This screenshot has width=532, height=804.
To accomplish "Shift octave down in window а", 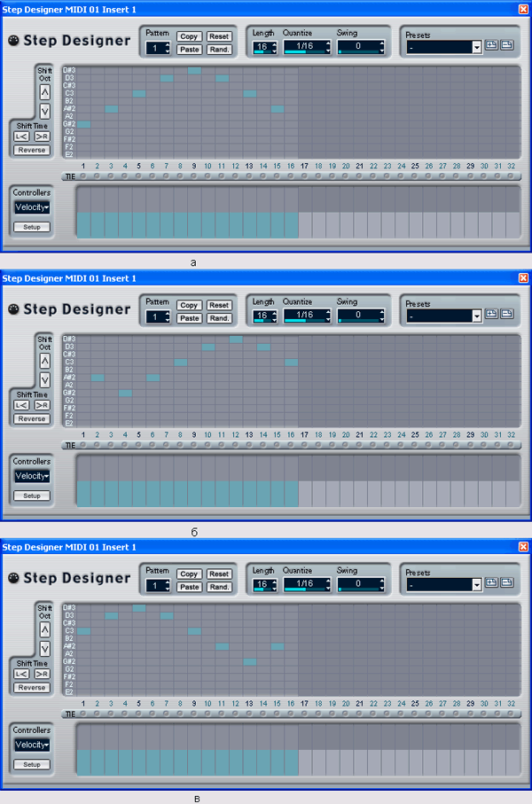I will (x=45, y=112).
